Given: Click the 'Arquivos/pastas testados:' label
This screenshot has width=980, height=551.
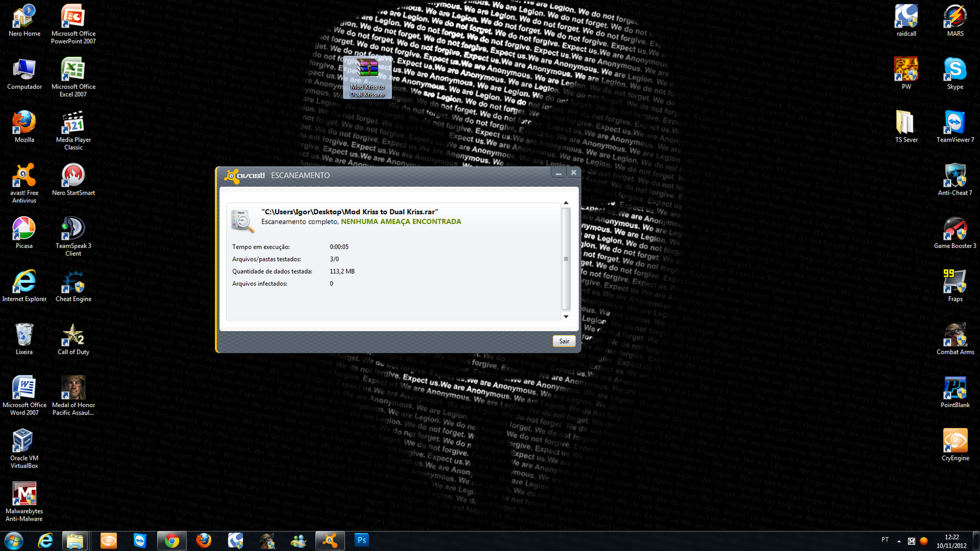Looking at the screenshot, I should pyautogui.click(x=266, y=259).
